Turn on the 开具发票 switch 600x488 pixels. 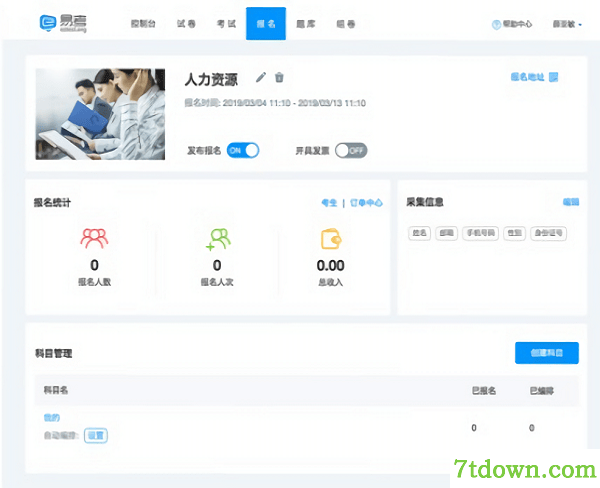[x=351, y=150]
